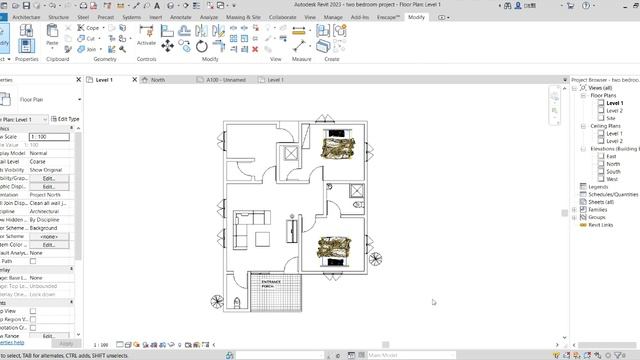Click the Properties panel vertical scrollbar
640x360 pixels.
78,196
